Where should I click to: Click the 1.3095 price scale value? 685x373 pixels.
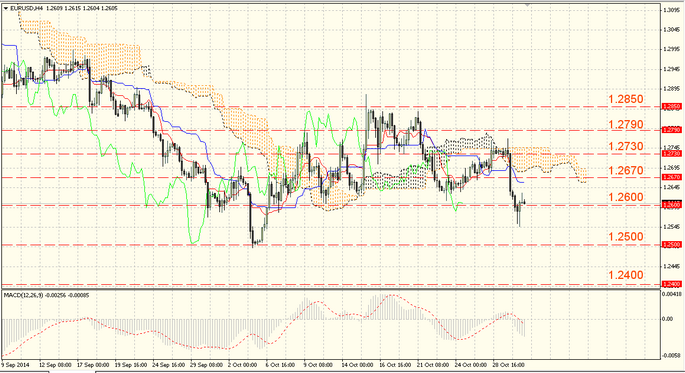(x=671, y=10)
